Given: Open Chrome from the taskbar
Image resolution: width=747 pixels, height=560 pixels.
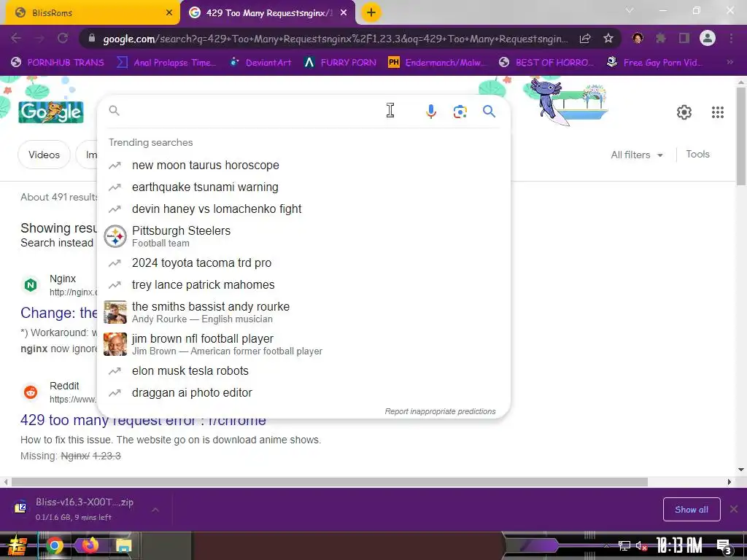Looking at the screenshot, I should click(x=55, y=545).
